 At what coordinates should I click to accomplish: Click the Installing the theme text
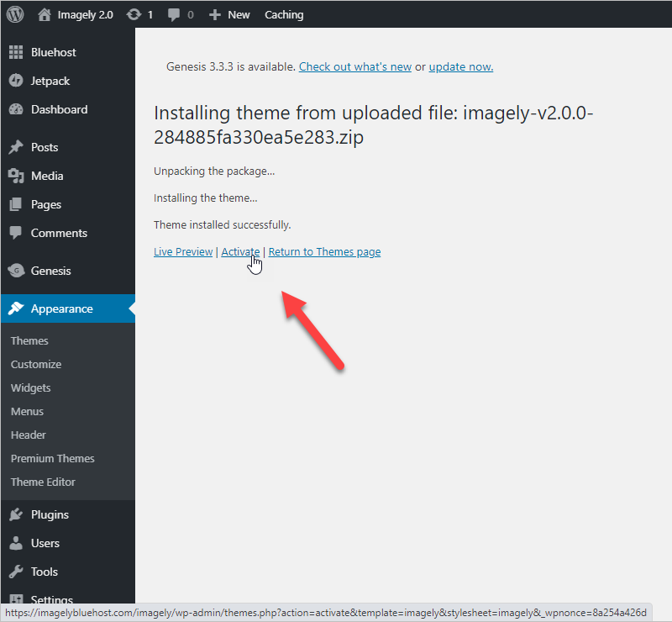pos(206,198)
